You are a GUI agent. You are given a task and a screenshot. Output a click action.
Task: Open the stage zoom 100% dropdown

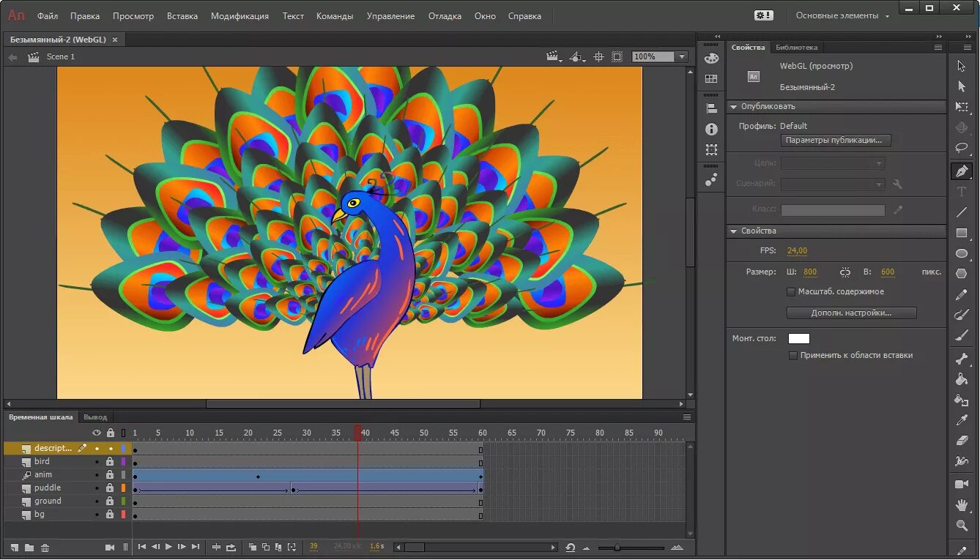(x=682, y=57)
